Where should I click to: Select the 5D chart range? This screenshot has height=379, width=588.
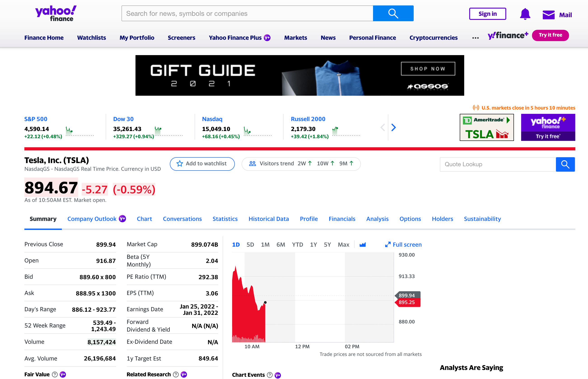[250, 245]
